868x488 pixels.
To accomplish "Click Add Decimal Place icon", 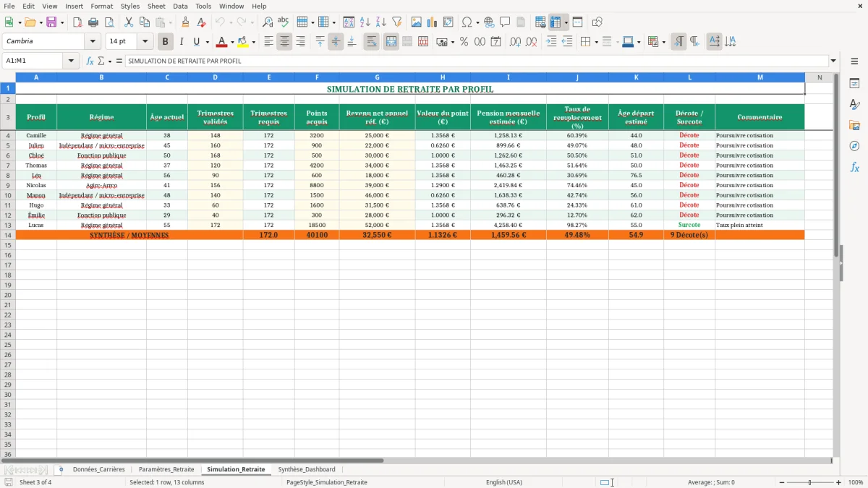I will coord(516,42).
